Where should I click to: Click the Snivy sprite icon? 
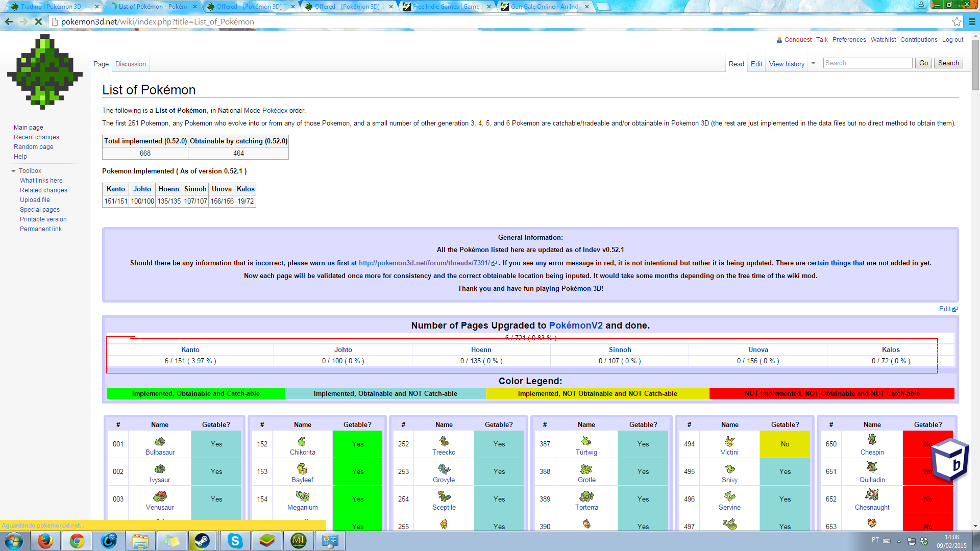pos(730,469)
